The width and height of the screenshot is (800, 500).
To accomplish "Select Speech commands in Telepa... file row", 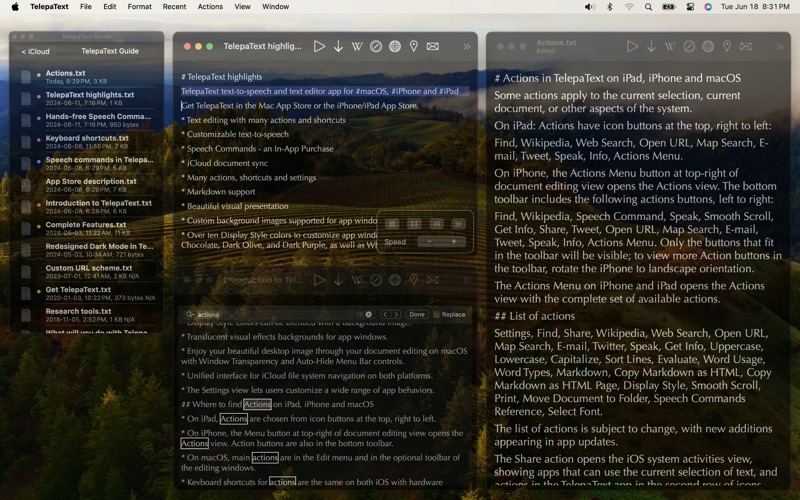I will tap(87, 163).
